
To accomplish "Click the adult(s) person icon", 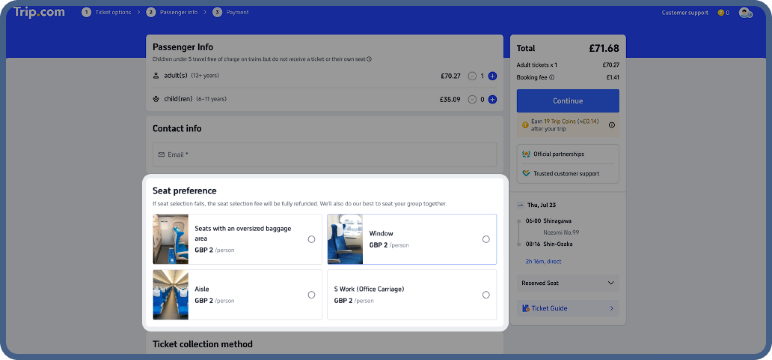I will [156, 76].
